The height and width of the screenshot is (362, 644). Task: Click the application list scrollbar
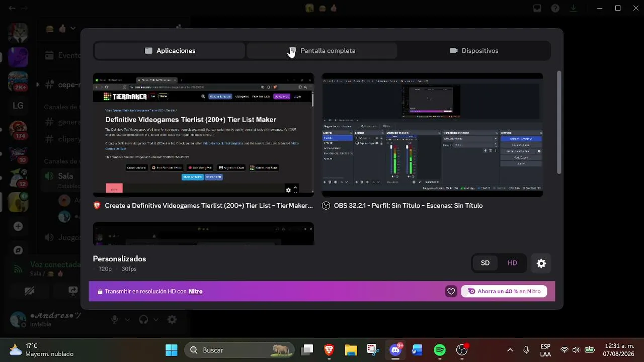point(558,123)
